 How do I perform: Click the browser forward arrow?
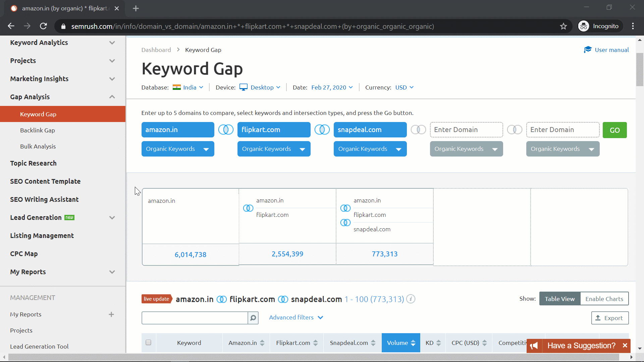point(27,26)
